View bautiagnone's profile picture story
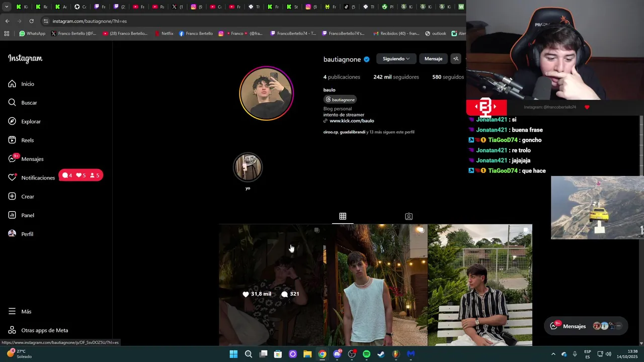The height and width of the screenshot is (362, 644). (x=266, y=93)
